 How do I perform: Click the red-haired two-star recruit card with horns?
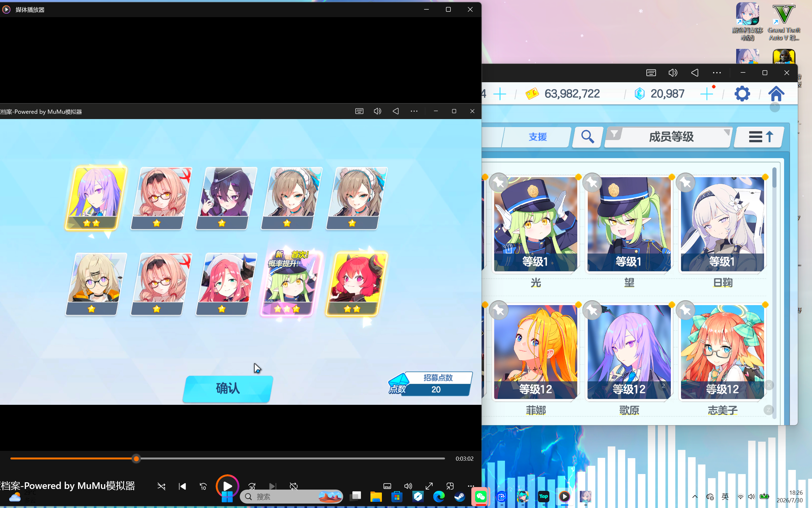pyautogui.click(x=356, y=284)
